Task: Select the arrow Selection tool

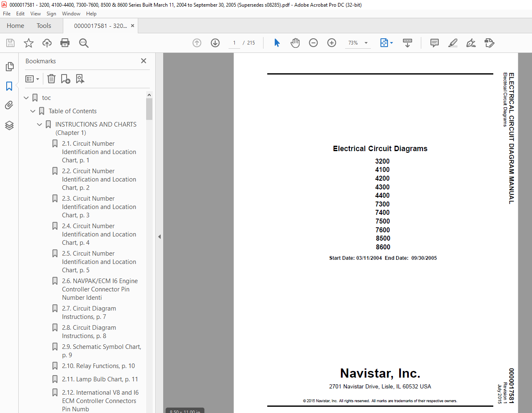Action: [x=277, y=43]
